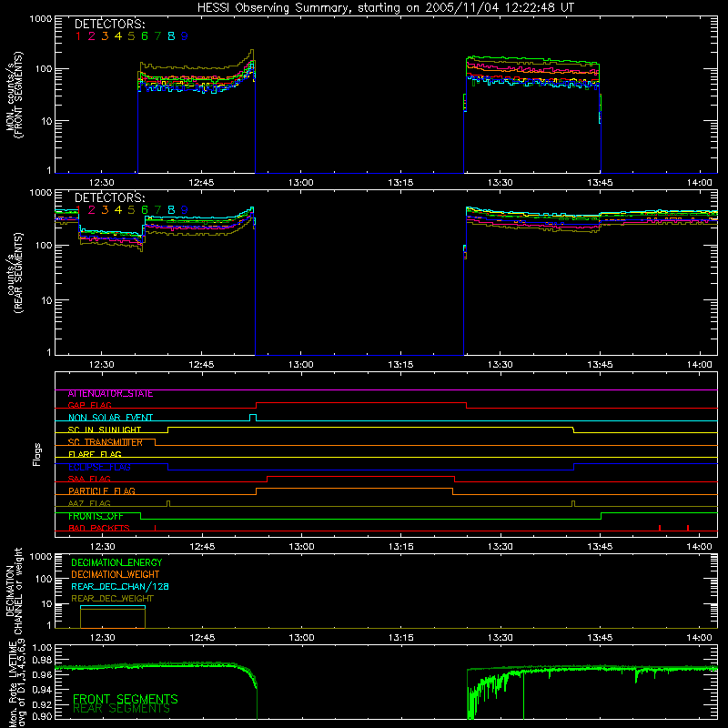
Task: Click 10 y-axis label of rear segments plot
Action: pos(46,300)
